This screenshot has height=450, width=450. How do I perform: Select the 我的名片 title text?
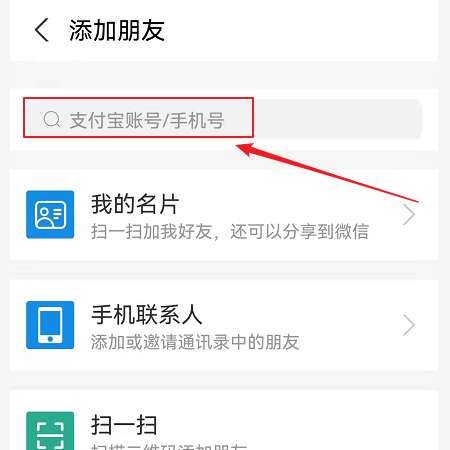[x=135, y=204]
